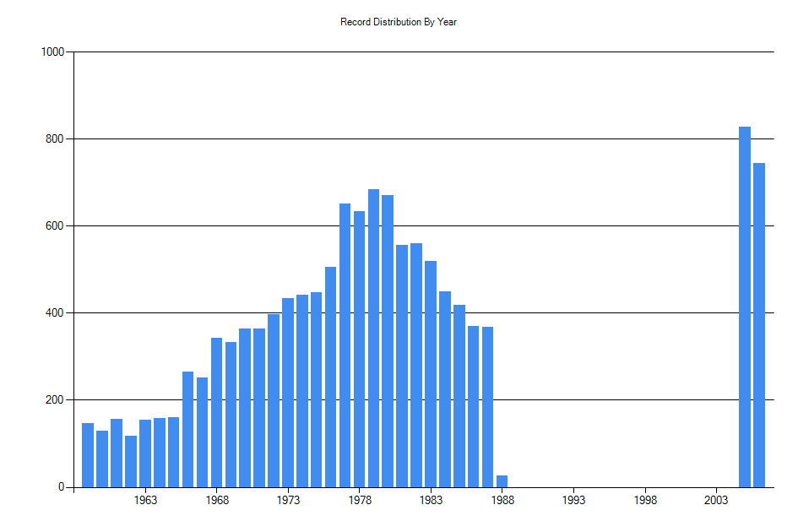The width and height of the screenshot is (798, 532).
Task: Select the tallest bar exceeding 800
Action: [745, 307]
